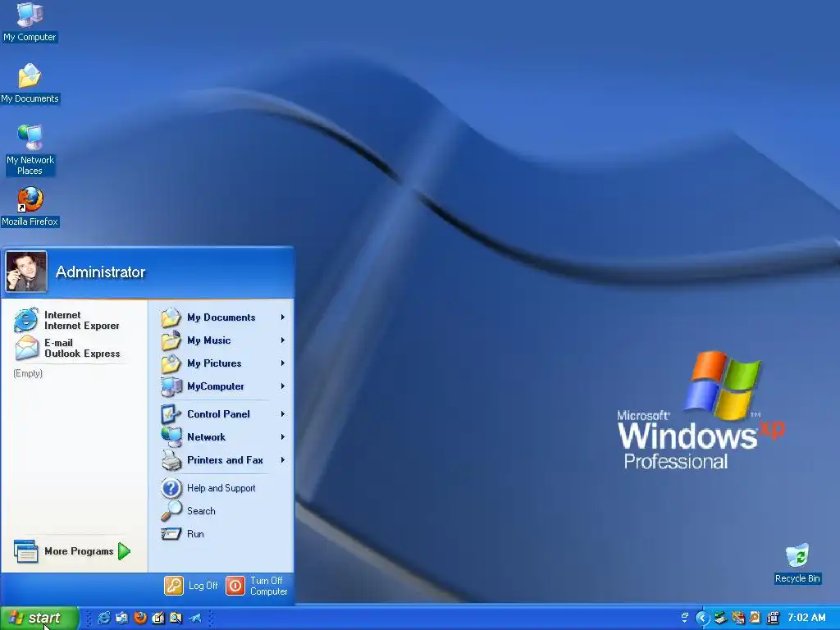Click the multicolor tray icon right of Safely Remove Hardware
Screen dimensions: 840x630
738,618
